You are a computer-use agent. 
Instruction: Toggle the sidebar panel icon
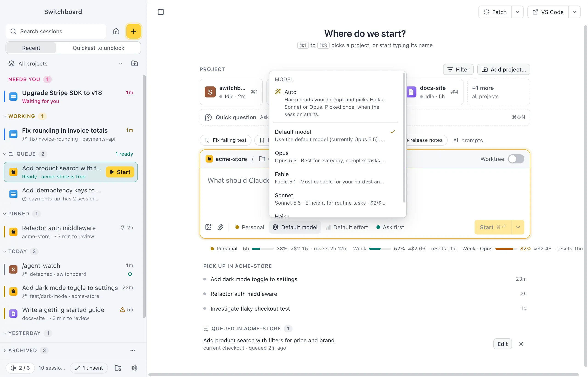click(161, 12)
